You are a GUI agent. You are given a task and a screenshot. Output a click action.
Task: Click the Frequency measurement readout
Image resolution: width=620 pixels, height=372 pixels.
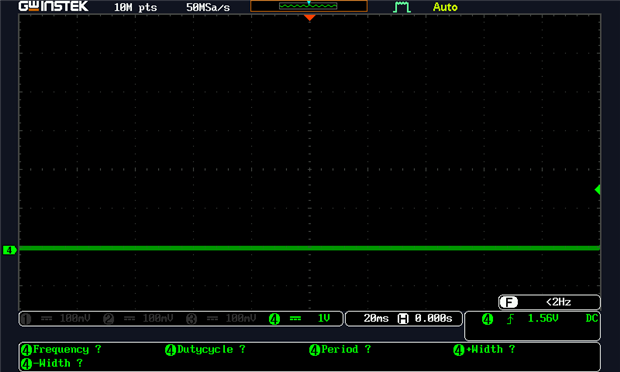click(x=61, y=349)
